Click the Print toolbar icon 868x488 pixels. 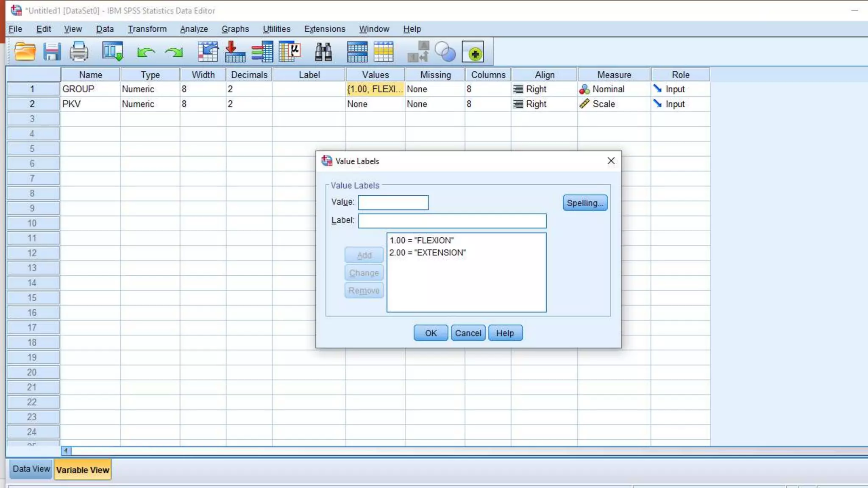click(79, 52)
